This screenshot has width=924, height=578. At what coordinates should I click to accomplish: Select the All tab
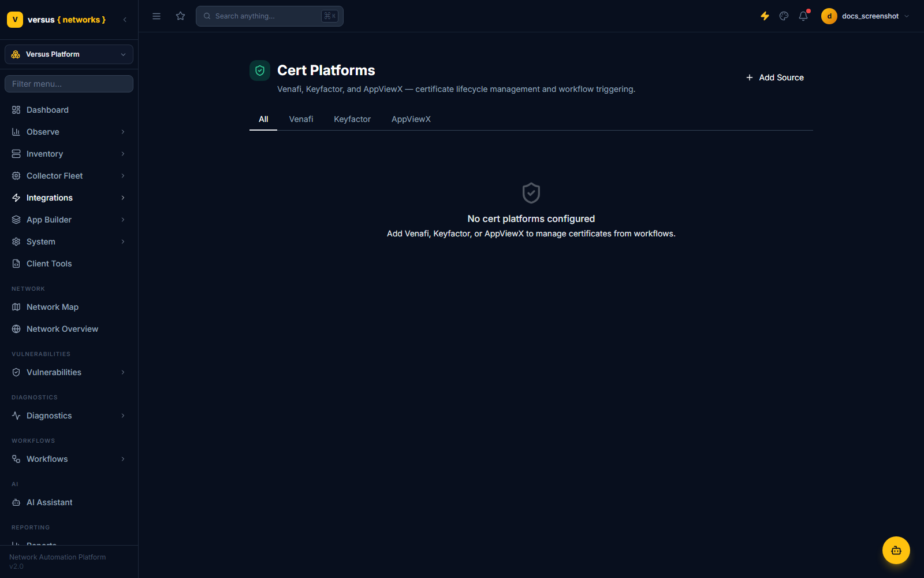[263, 119]
